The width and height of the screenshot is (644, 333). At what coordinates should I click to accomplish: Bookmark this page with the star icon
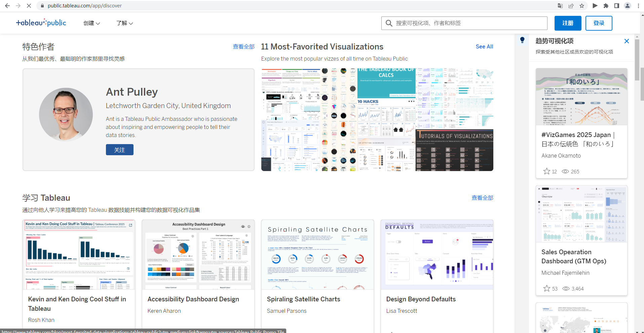coord(582,6)
